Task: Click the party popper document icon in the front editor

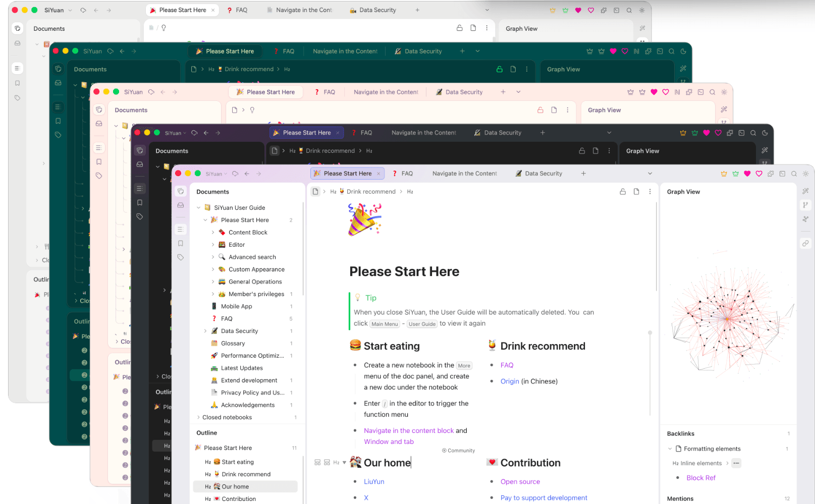Action: click(364, 219)
